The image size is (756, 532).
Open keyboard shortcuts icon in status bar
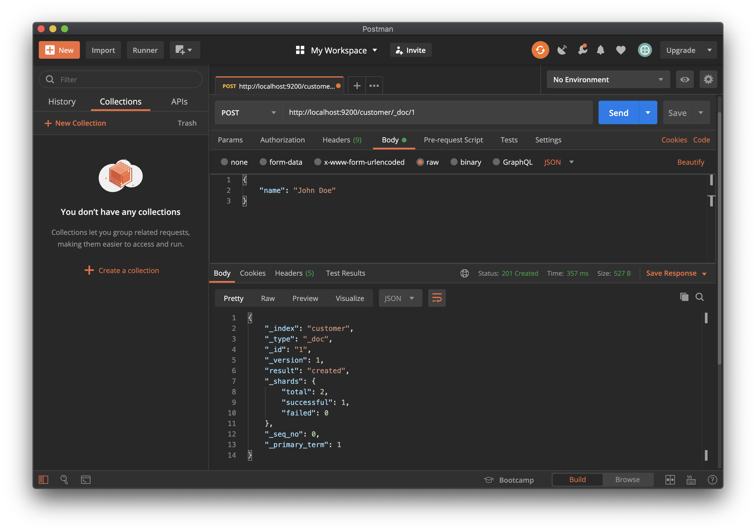point(691,480)
